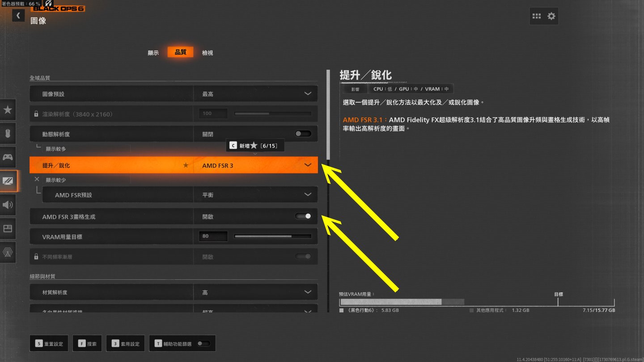The height and width of the screenshot is (362, 644).
Task: Toggle the locked 不同頻率漸層 switch
Action: click(303, 257)
